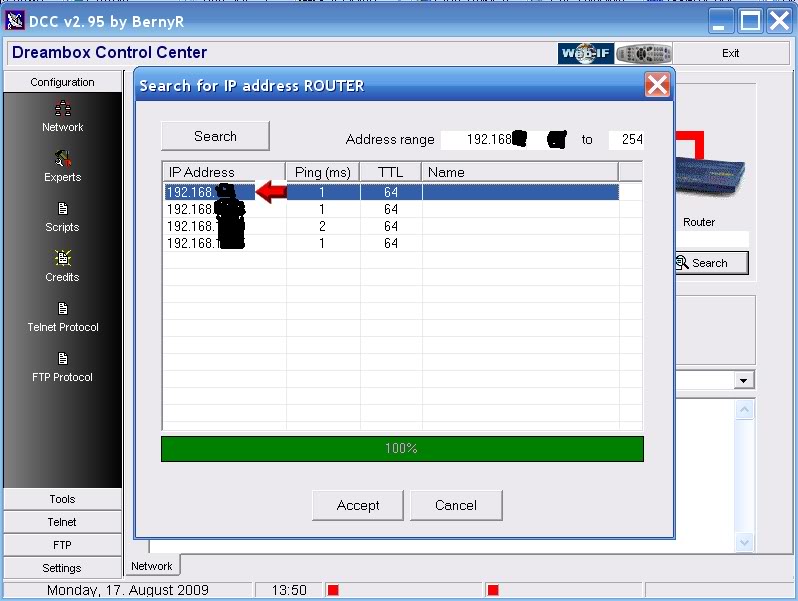Select the fourth IP address row

(391, 243)
